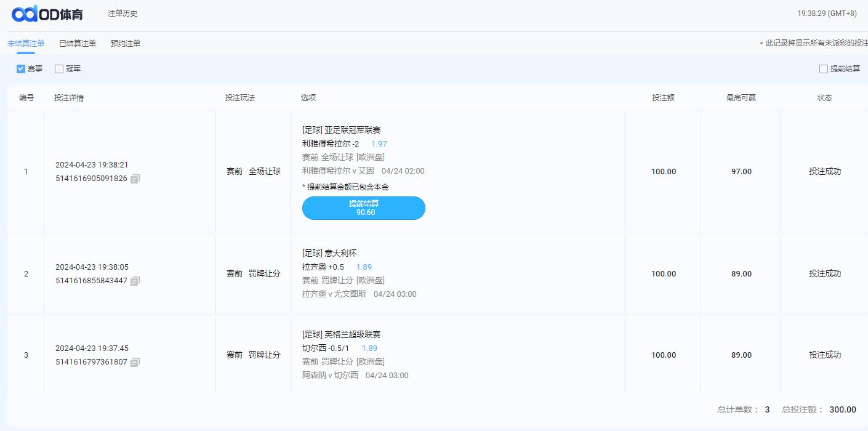Click the 最高可赢 column header

pos(741,98)
